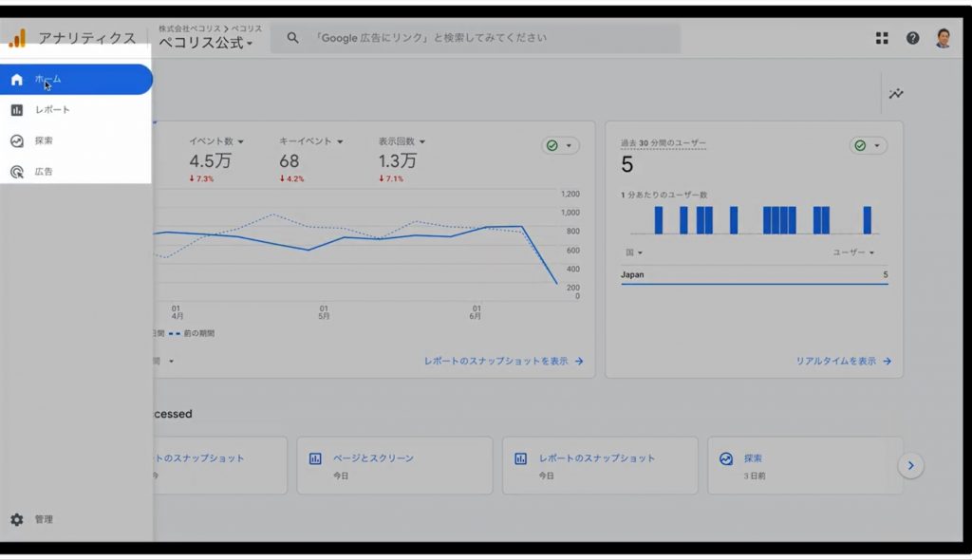Open the realtime card data quality checkmark dropdown
972x560 pixels.
[x=868, y=145]
